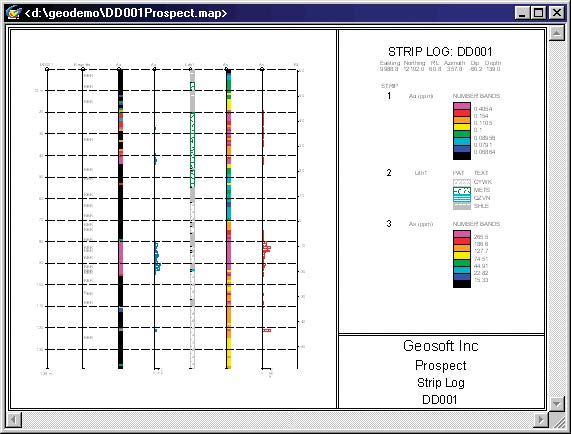Click the horizontal scrollbar right arrow
This screenshot has width=571, height=434.
click(542, 420)
